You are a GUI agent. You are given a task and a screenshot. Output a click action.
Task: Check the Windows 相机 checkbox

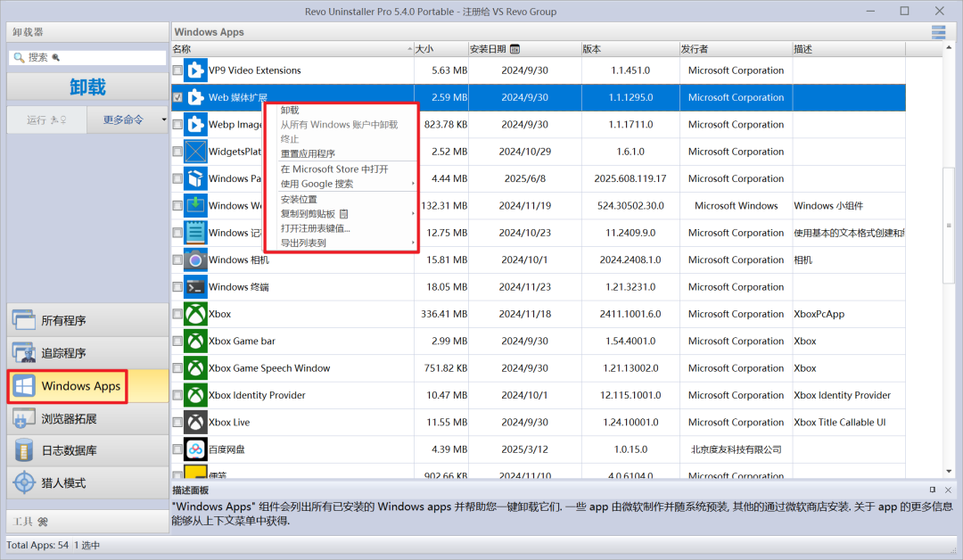(x=177, y=259)
